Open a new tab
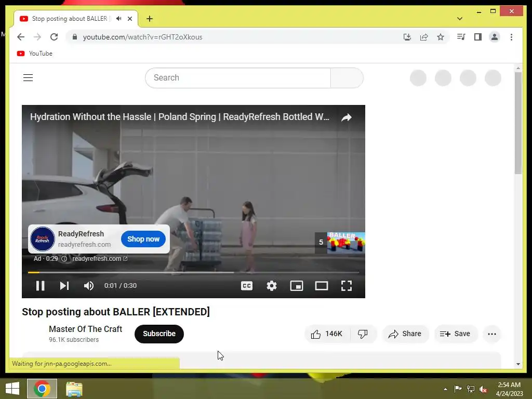This screenshot has width=532, height=399. pyautogui.click(x=150, y=19)
